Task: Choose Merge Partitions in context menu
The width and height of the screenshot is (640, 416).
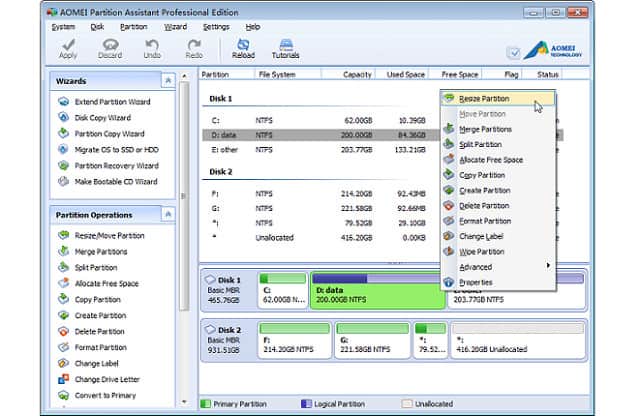Action: (x=498, y=129)
